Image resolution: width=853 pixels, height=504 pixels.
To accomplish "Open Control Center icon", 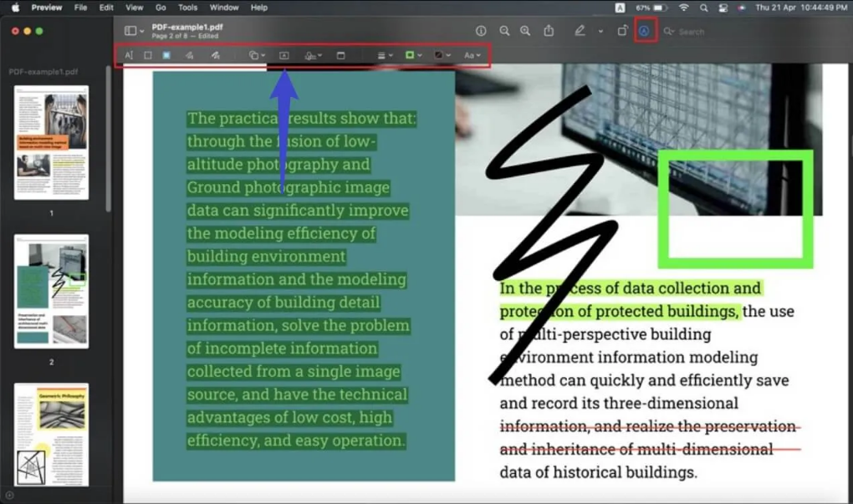I will pos(723,8).
